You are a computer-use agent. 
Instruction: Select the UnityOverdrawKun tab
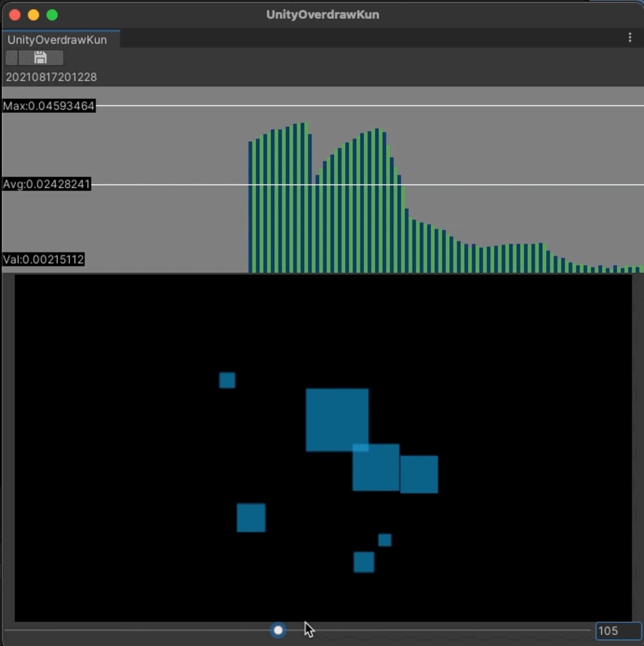coord(57,40)
